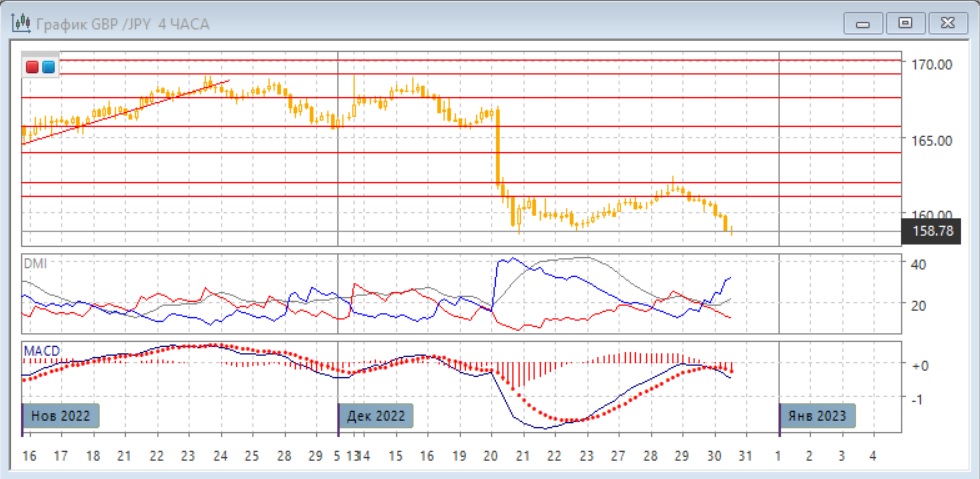Click the Янв 2023 month marker
The width and height of the screenshot is (980, 479).
point(818,415)
